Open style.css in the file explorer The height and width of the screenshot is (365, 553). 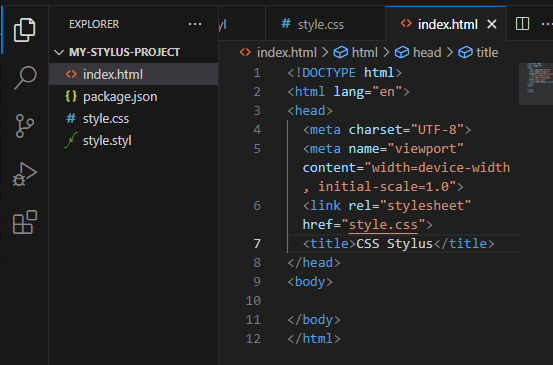133,118
